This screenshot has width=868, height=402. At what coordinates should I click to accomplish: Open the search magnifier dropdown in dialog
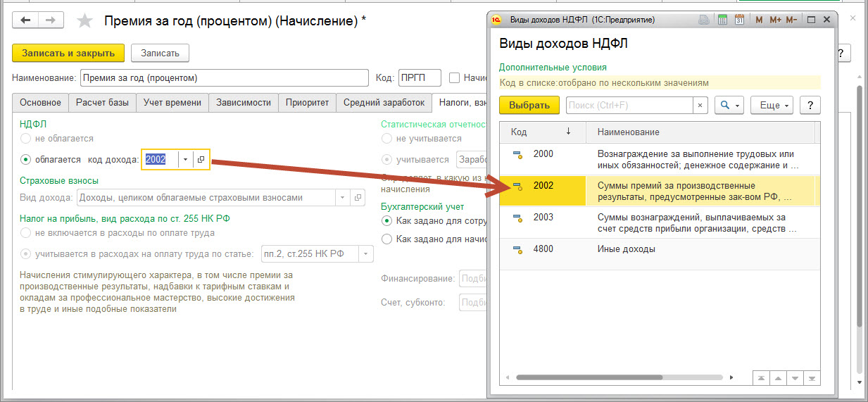coord(729,106)
